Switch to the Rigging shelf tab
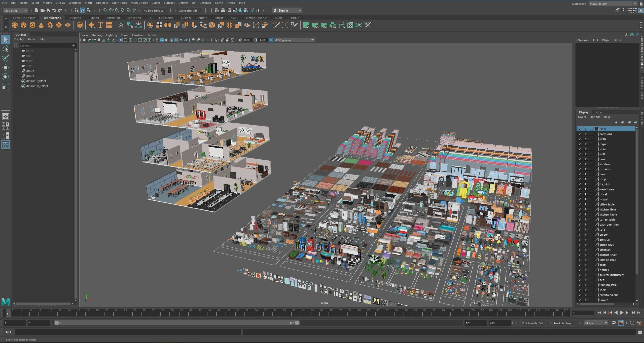644x343 pixels. pos(94,18)
